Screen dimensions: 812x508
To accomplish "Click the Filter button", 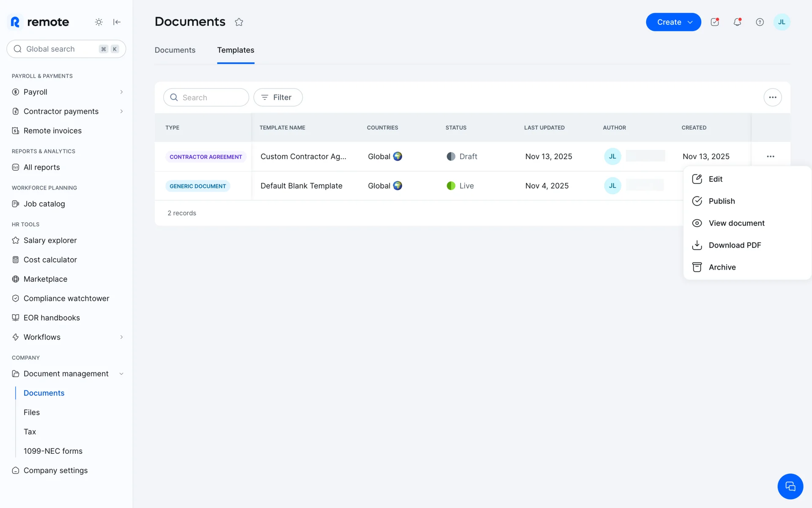I will [x=278, y=97].
